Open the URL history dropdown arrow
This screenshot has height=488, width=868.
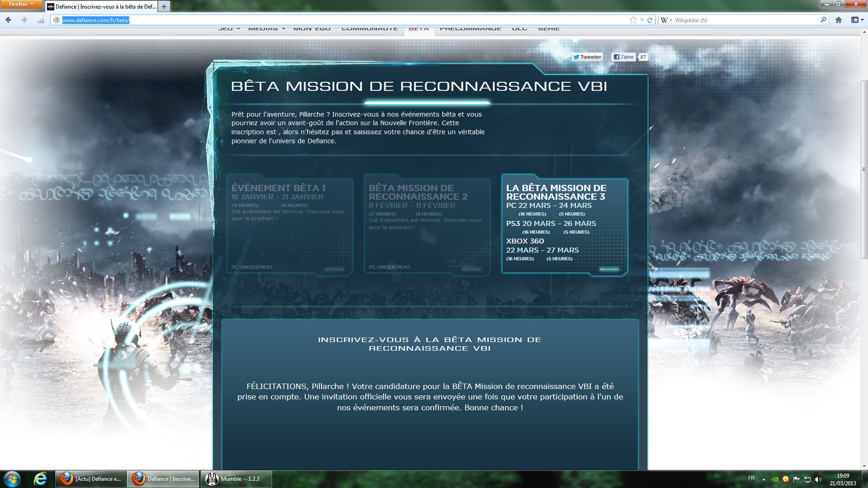pos(642,20)
